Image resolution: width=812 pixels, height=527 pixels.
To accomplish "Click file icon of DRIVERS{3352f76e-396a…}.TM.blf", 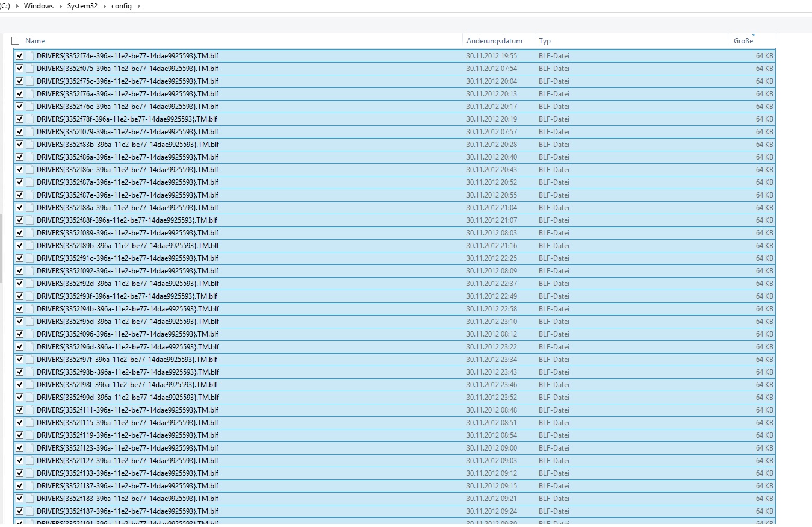I will (x=30, y=107).
